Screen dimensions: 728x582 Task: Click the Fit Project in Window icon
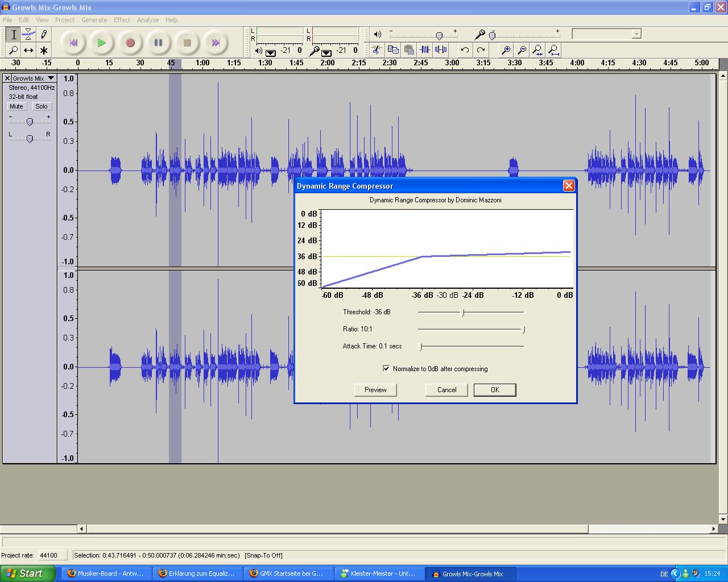point(553,50)
